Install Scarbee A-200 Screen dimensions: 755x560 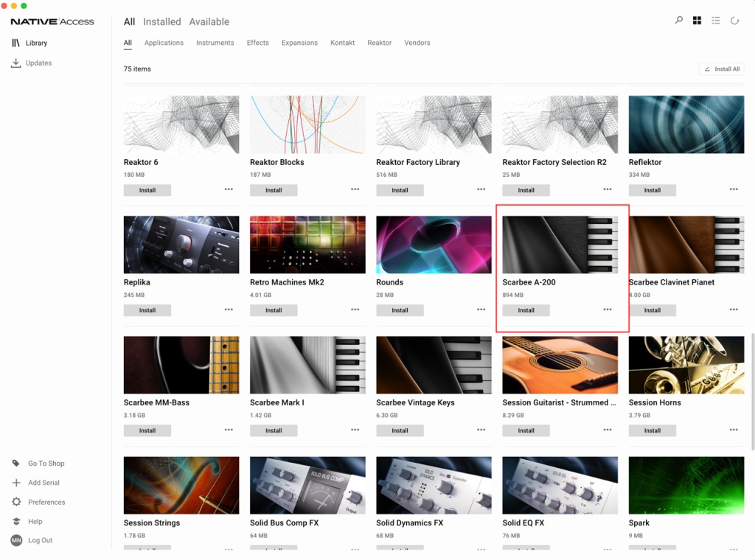(x=526, y=310)
